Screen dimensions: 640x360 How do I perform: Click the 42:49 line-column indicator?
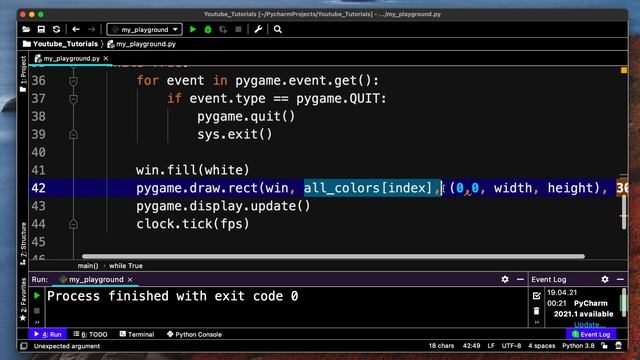point(471,346)
